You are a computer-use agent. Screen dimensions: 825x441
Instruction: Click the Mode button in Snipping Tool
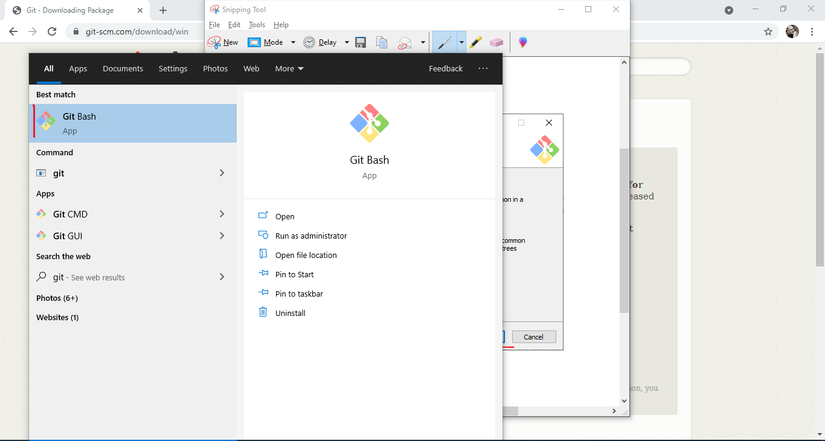click(x=266, y=43)
